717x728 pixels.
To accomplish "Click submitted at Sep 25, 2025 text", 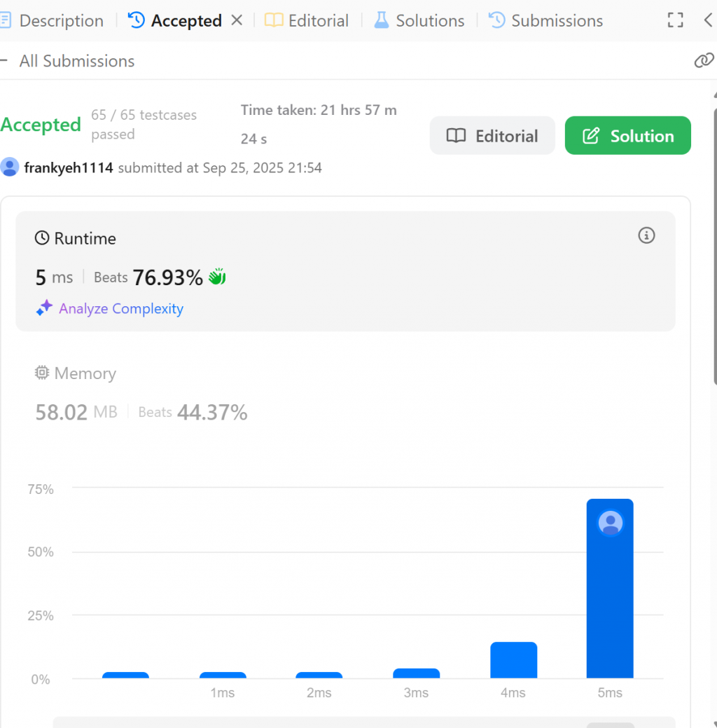I will (220, 167).
